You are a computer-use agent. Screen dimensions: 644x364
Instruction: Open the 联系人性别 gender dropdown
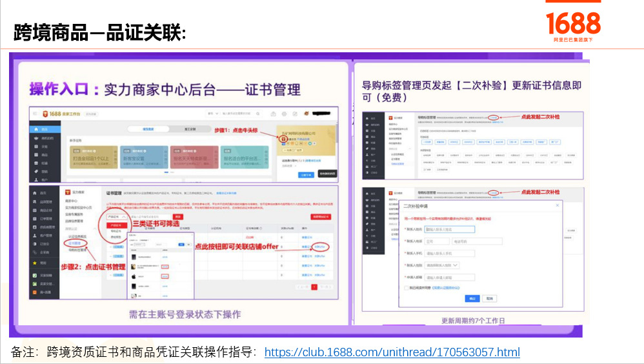coord(442,265)
